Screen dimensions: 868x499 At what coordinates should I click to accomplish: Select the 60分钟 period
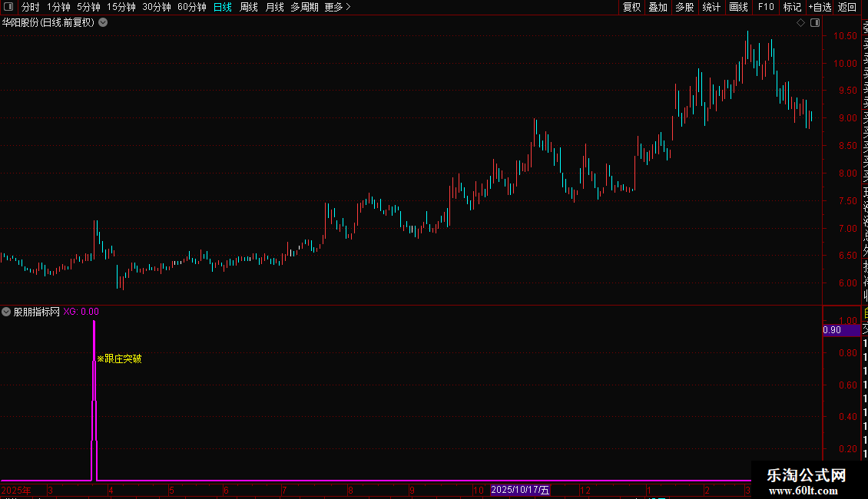(192, 7)
